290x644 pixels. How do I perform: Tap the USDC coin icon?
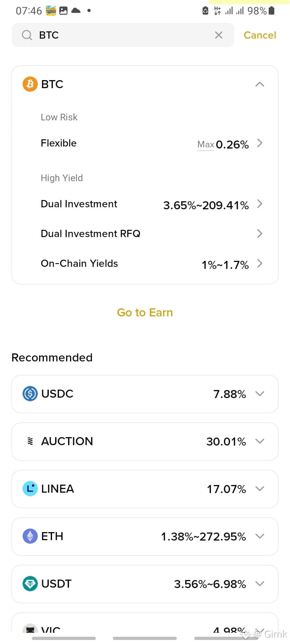30,394
